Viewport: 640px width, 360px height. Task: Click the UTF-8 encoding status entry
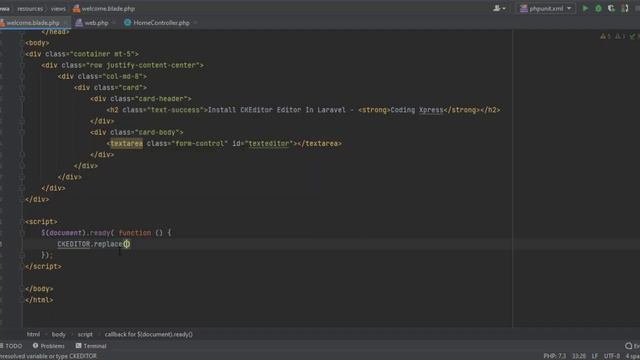611,356
